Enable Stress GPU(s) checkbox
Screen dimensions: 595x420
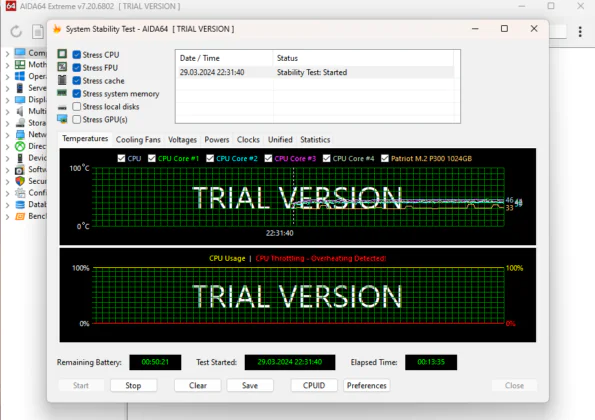click(77, 119)
